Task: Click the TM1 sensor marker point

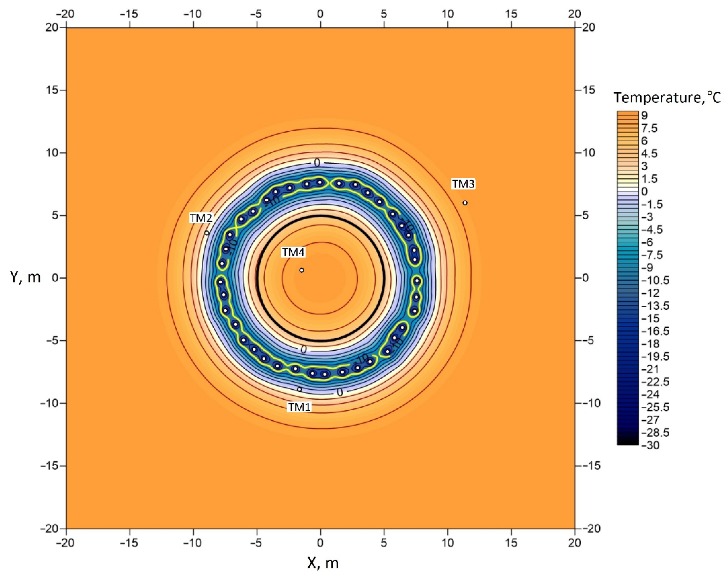Action: 299,389
